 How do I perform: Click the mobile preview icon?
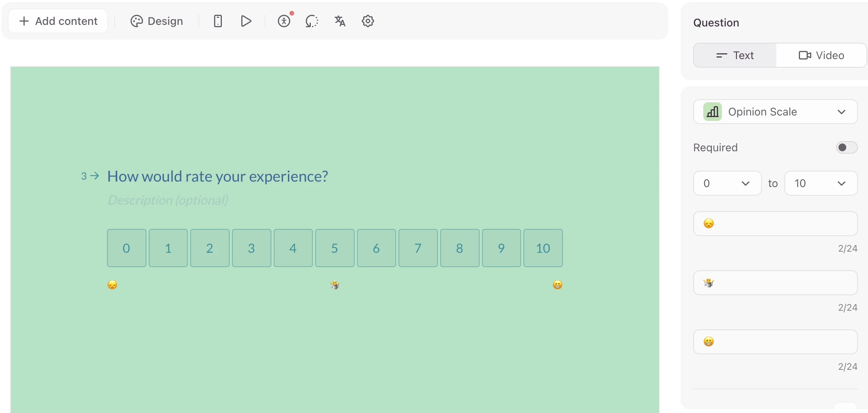pos(218,21)
